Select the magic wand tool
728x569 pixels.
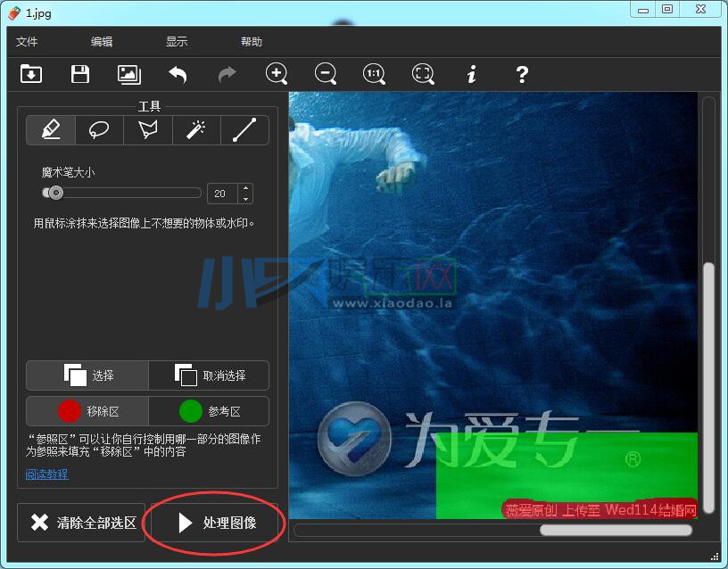pyautogui.click(x=196, y=130)
